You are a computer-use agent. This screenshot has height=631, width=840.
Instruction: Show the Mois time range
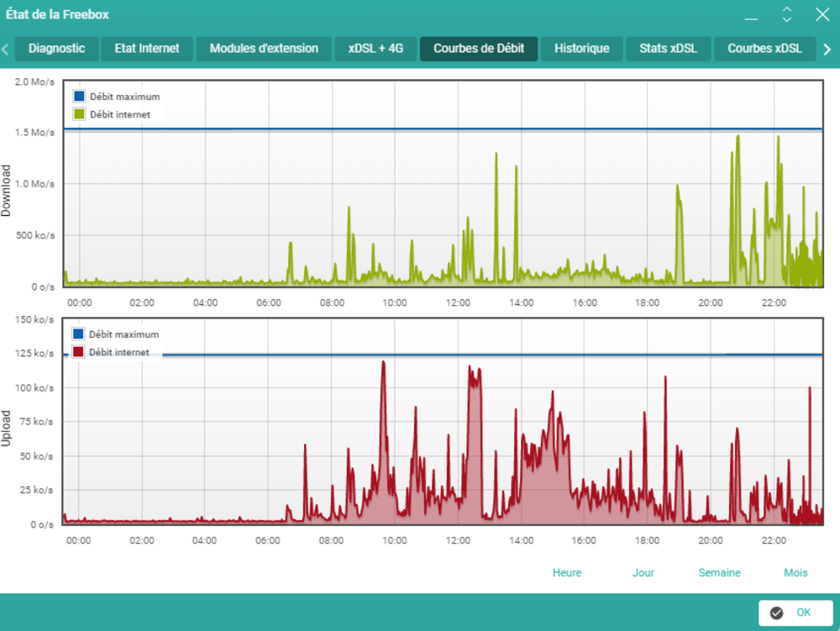coord(795,573)
